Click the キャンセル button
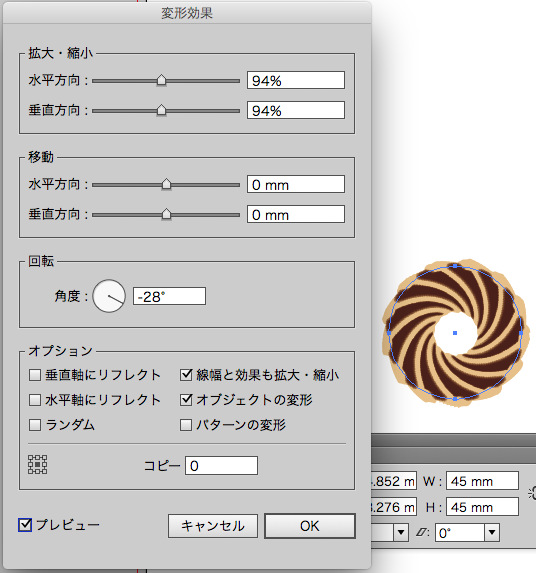Image resolution: width=536 pixels, height=573 pixels. 213,526
